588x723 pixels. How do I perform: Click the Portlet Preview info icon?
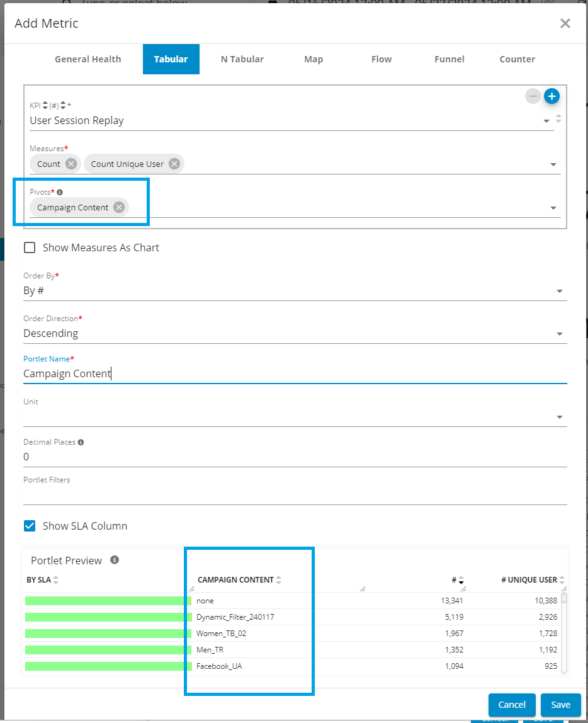115,560
